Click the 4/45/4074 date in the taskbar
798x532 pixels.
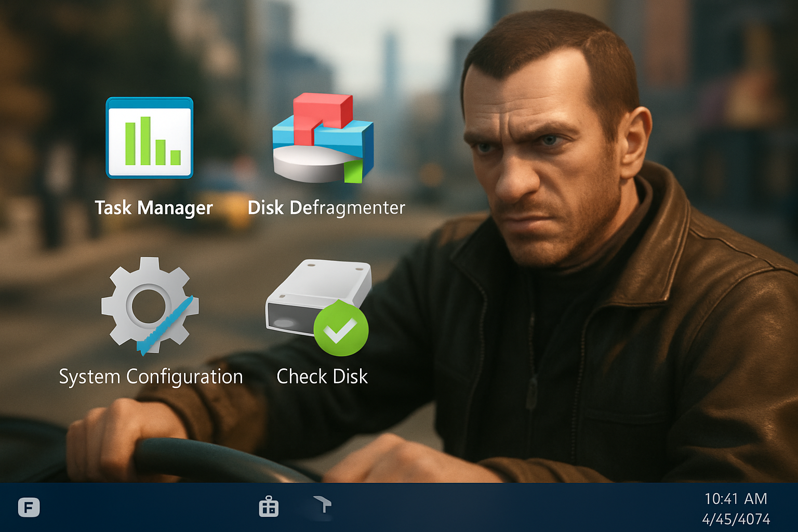pyautogui.click(x=736, y=519)
